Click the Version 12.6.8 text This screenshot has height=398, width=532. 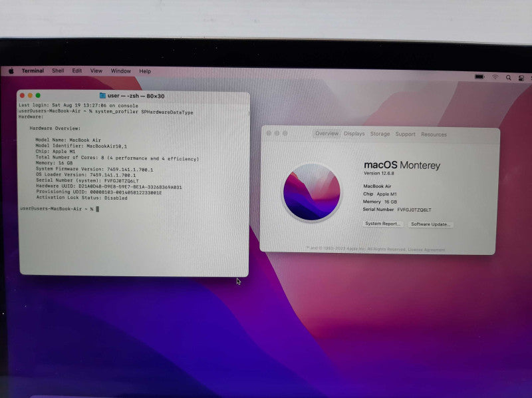point(379,173)
